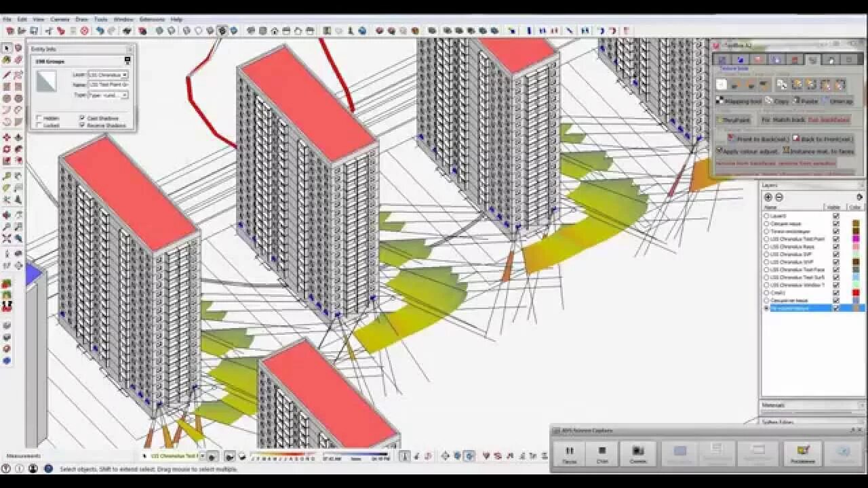Make Layer0 the active layer radio

[x=766, y=216]
